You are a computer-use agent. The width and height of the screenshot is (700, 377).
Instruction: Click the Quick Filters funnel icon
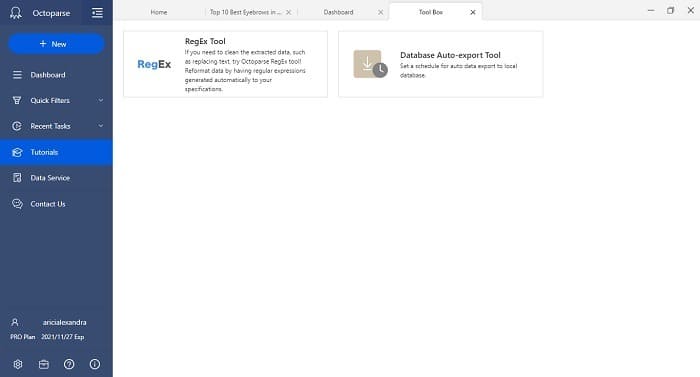pyautogui.click(x=17, y=101)
